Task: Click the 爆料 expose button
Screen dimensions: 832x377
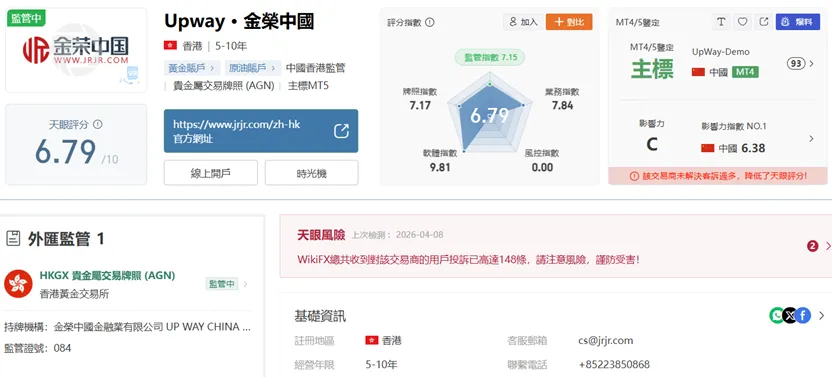Action: point(798,22)
